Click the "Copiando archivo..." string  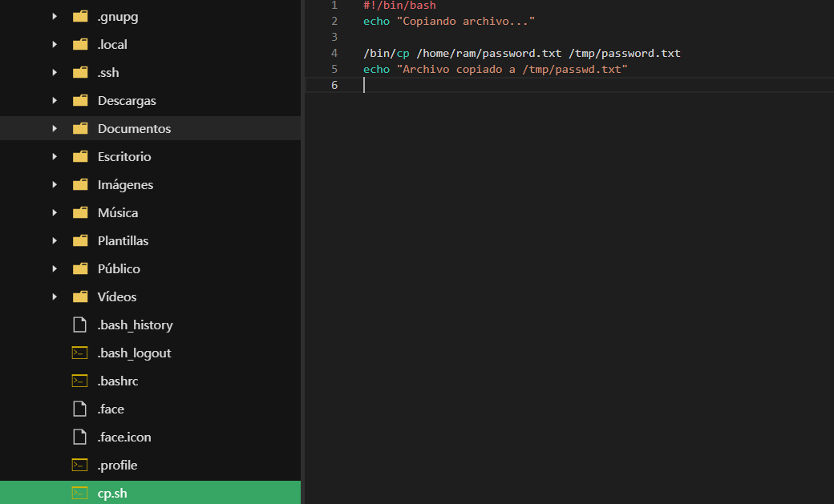pos(466,22)
